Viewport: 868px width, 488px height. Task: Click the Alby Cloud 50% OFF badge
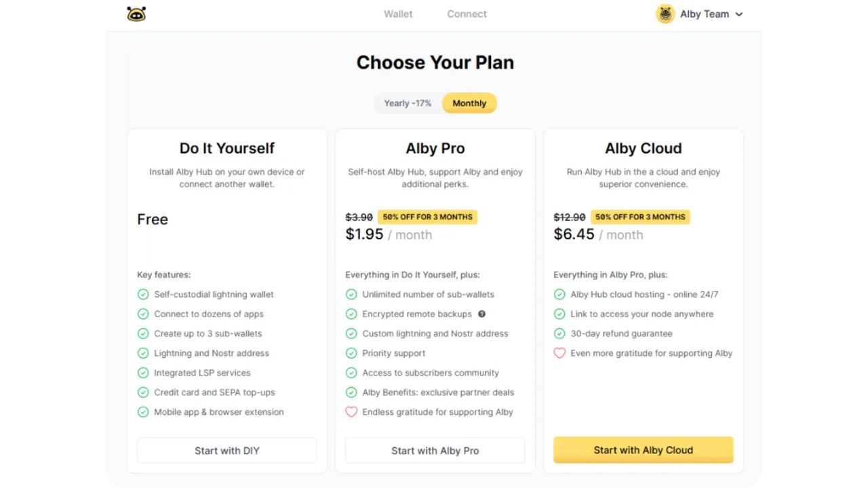point(640,217)
